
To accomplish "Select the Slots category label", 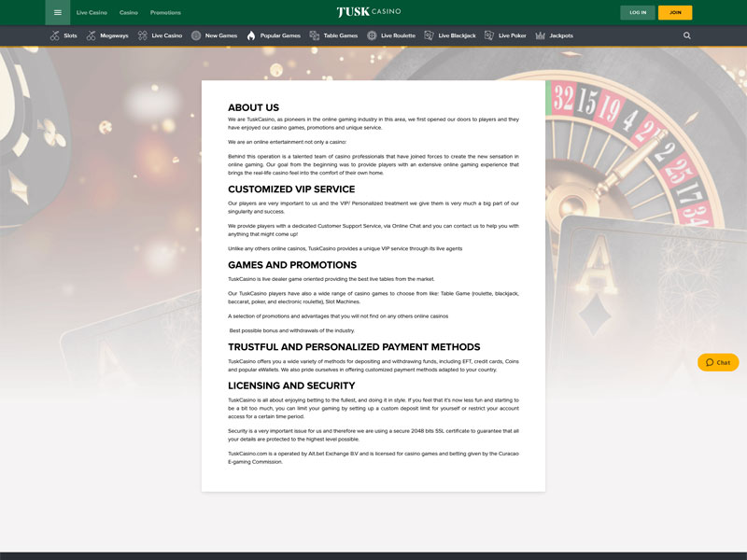I will click(x=71, y=35).
